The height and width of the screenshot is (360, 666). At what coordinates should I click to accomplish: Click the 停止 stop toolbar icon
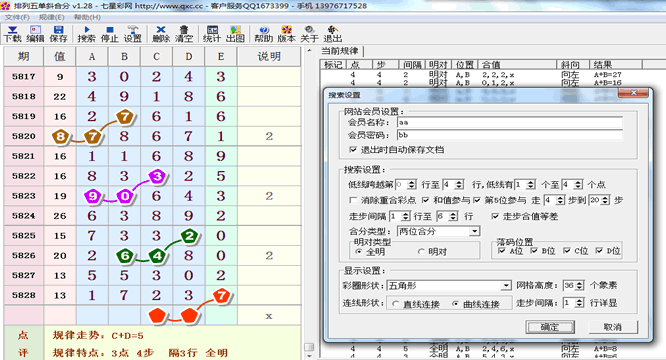110,34
